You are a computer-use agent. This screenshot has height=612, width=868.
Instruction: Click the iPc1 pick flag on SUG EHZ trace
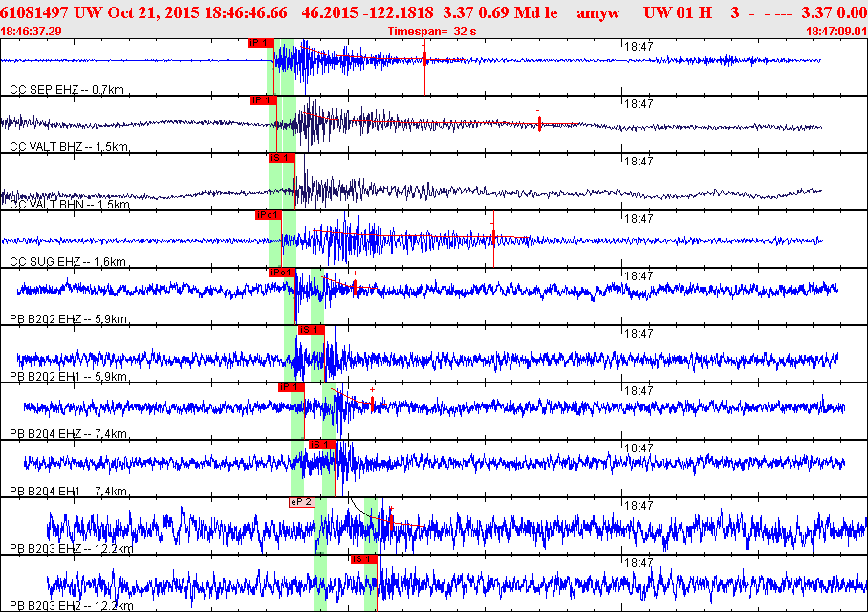(x=269, y=215)
